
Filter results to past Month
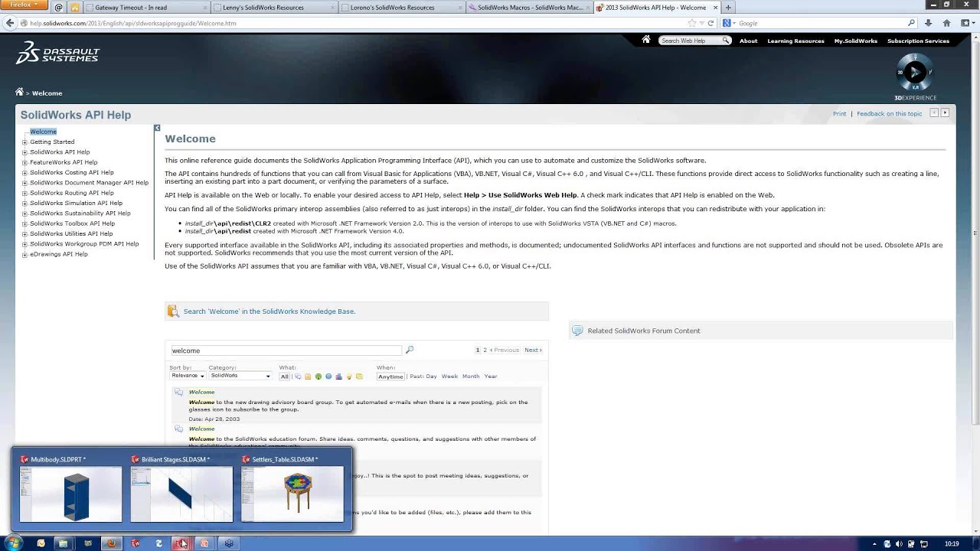point(471,376)
